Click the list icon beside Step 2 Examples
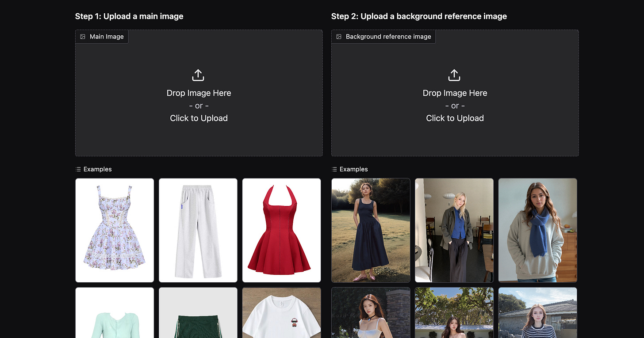 (x=334, y=169)
